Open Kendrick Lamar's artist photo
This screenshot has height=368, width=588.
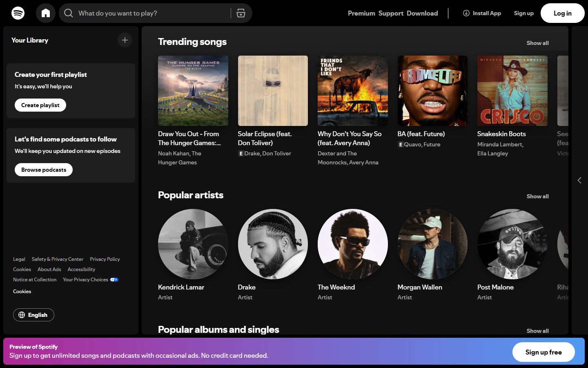193,244
